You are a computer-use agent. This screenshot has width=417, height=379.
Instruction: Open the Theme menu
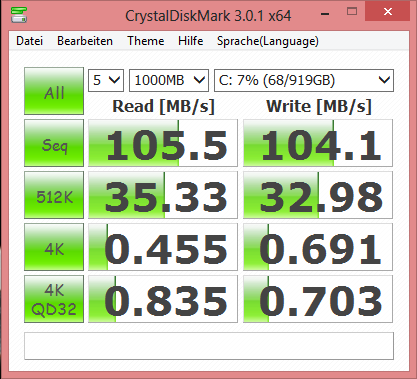146,41
